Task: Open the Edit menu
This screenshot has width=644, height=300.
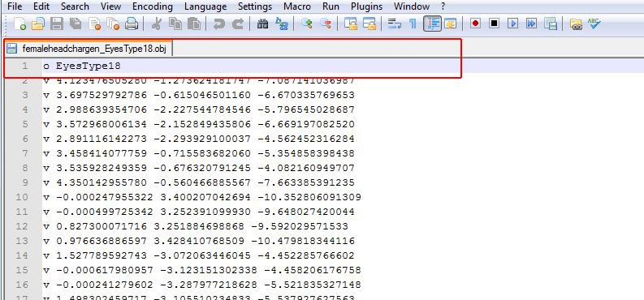Action: (x=41, y=6)
